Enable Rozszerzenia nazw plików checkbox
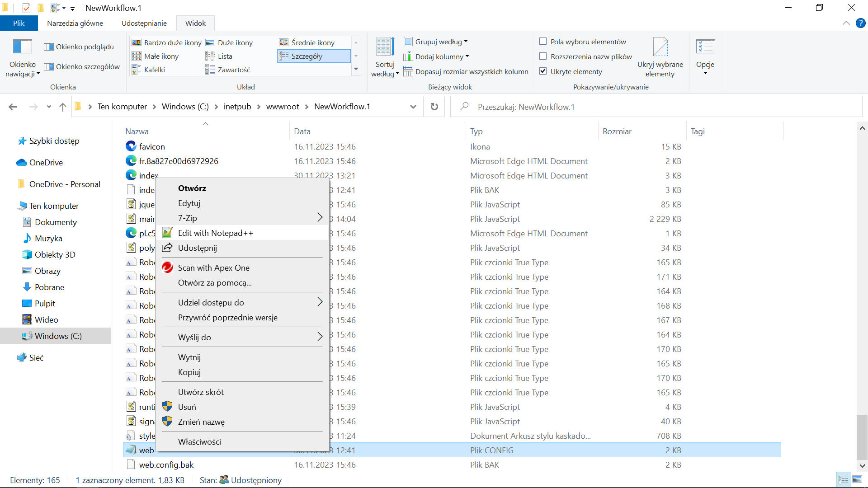The image size is (868, 488). tap(543, 56)
